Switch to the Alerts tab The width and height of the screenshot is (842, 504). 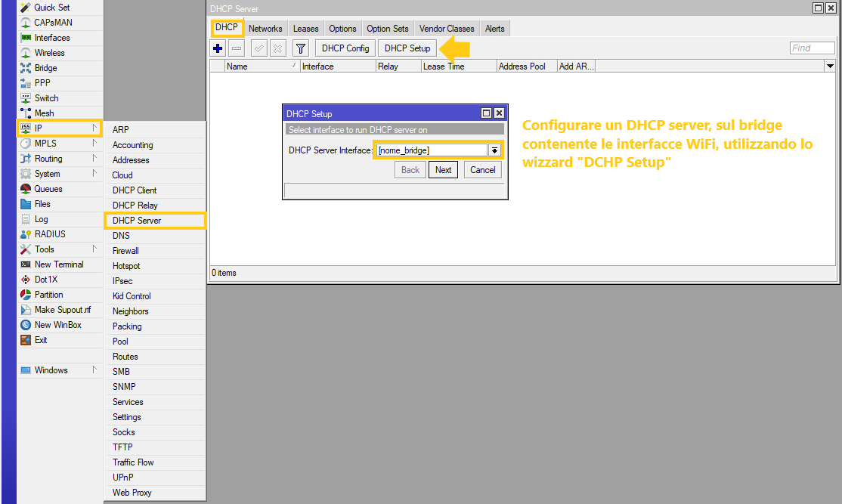pyautogui.click(x=494, y=29)
